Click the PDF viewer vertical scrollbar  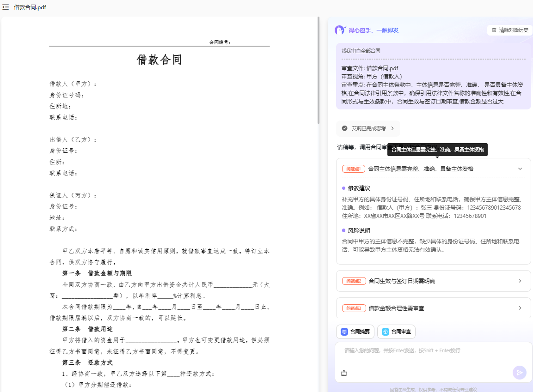coord(319,70)
